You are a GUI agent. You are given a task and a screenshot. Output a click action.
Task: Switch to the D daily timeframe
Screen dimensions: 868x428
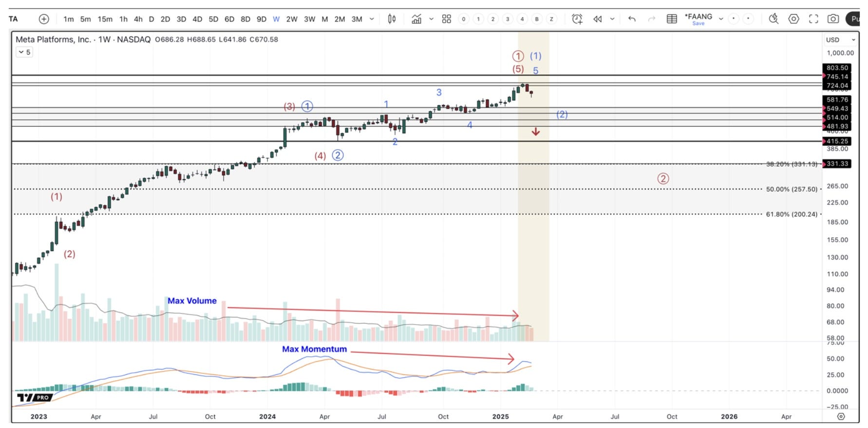pyautogui.click(x=151, y=19)
